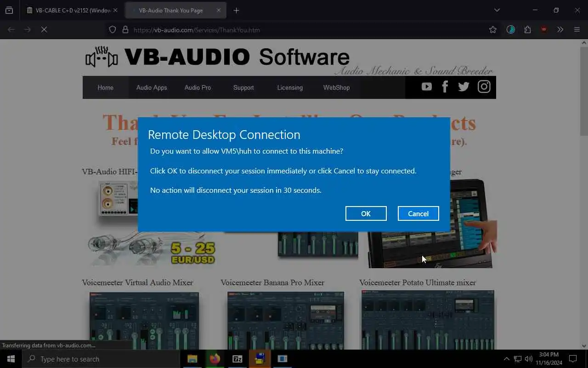Show more toolbar tools chevron
Viewport: 588px width, 368px height.
pos(560,29)
